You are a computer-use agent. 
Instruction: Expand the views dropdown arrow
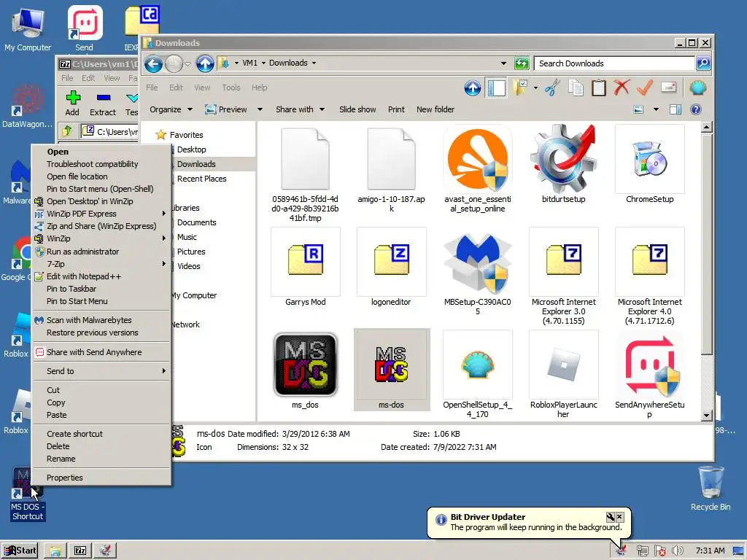656,109
